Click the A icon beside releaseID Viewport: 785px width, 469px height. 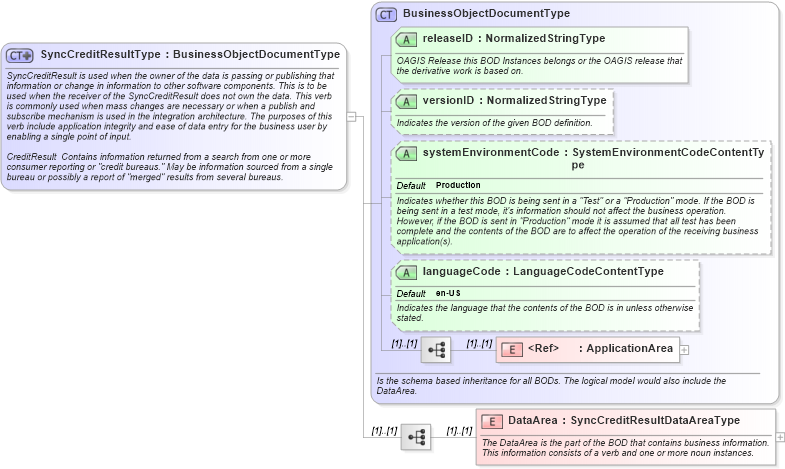406,40
